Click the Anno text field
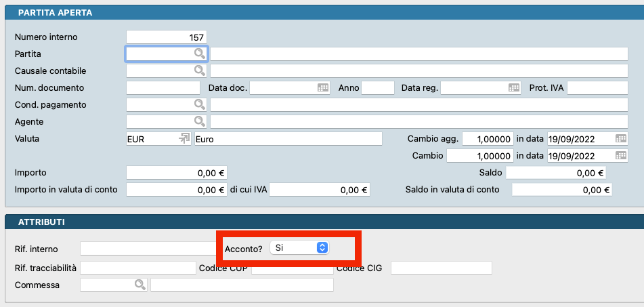 pos(377,87)
